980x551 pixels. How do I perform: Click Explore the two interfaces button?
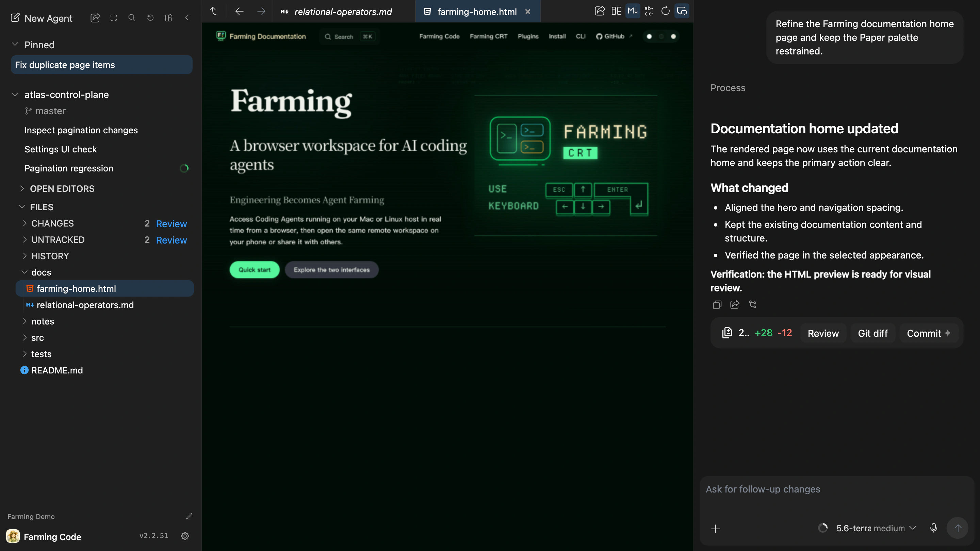331,270
